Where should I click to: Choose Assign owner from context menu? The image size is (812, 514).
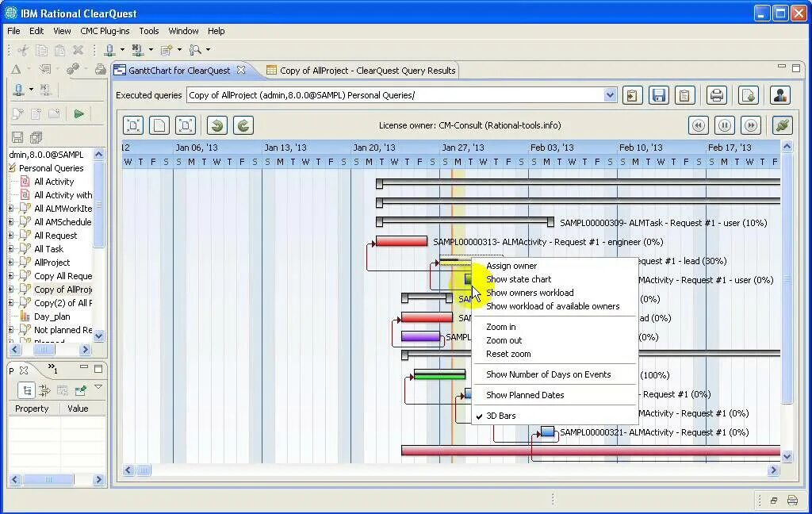click(554, 266)
